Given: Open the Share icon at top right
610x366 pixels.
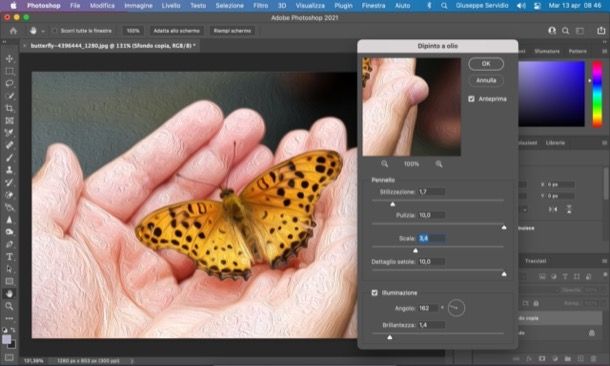Looking at the screenshot, I should [601, 31].
